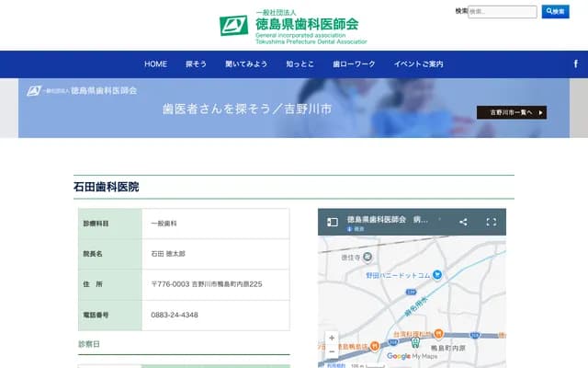The image size is (588, 368).
Task: Click the 徳島県歯科医師会 site title text
Action: [x=307, y=25]
